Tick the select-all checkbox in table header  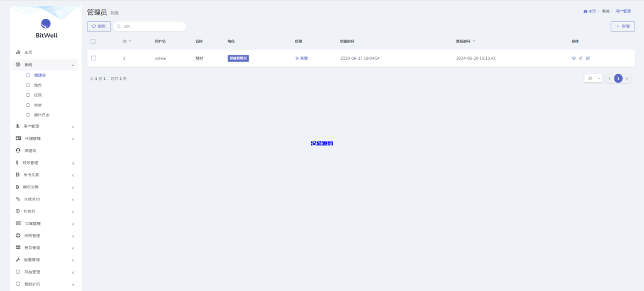pyautogui.click(x=93, y=41)
